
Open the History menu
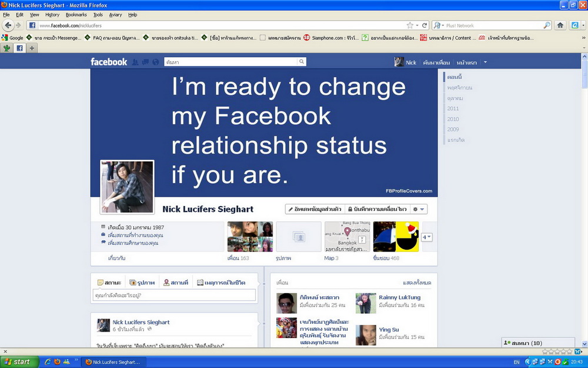click(x=52, y=15)
